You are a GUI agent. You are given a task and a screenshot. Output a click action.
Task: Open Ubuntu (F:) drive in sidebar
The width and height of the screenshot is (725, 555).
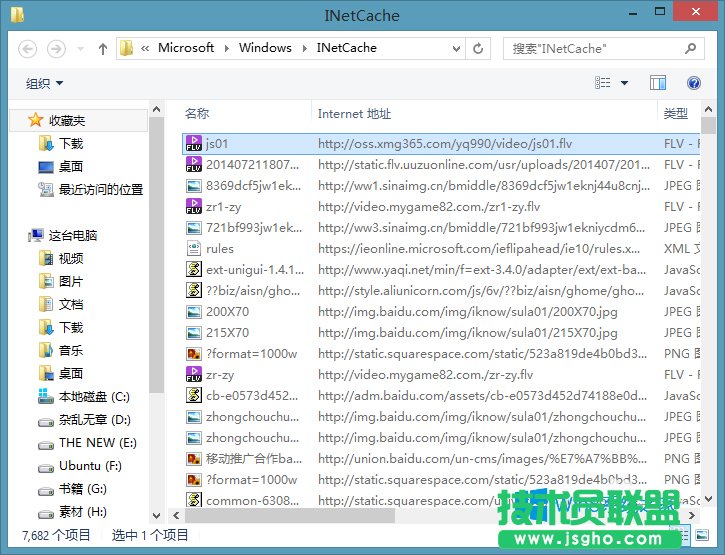[x=90, y=466]
